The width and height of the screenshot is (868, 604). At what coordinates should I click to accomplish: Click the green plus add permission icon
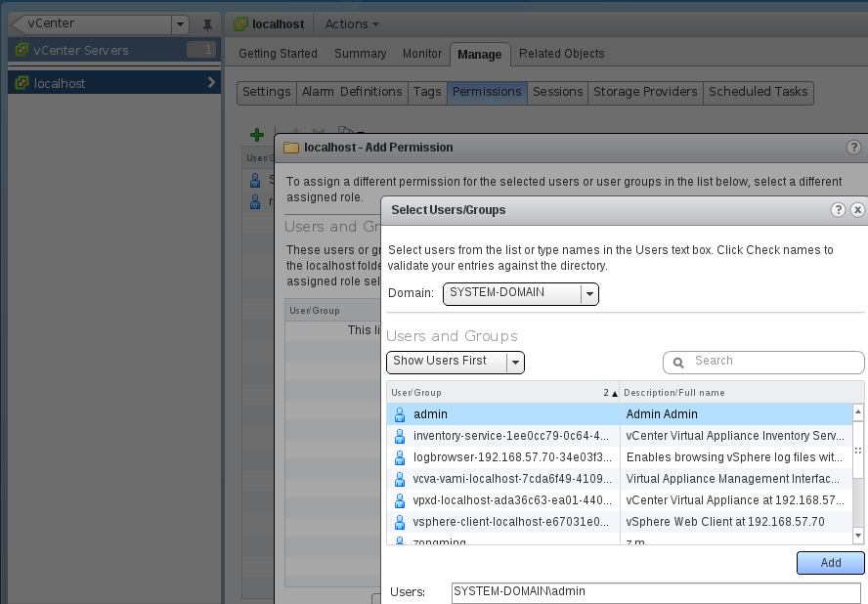(257, 134)
